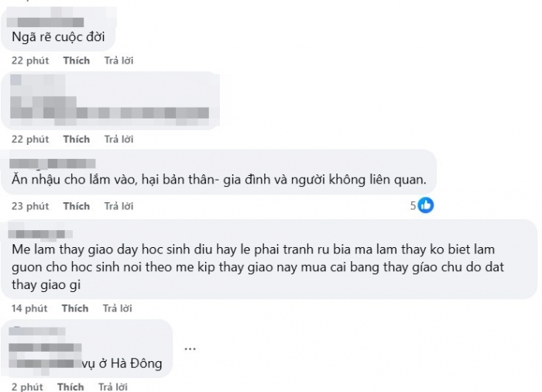Open the '2 phút' timestamp link
Screen dimensions: 542x392
pyautogui.click(x=27, y=387)
